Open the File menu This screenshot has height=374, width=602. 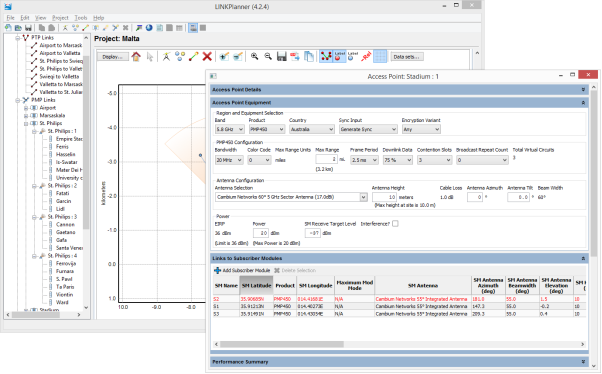(x=10, y=18)
